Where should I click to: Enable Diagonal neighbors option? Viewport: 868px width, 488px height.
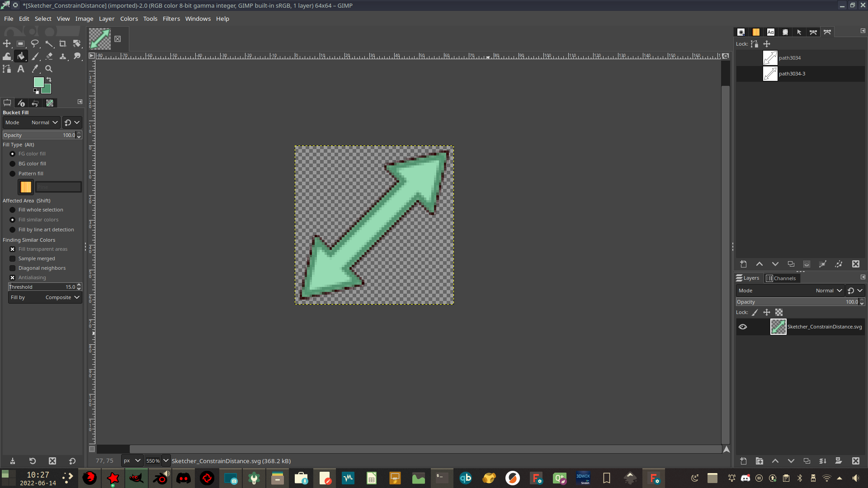click(13, 268)
